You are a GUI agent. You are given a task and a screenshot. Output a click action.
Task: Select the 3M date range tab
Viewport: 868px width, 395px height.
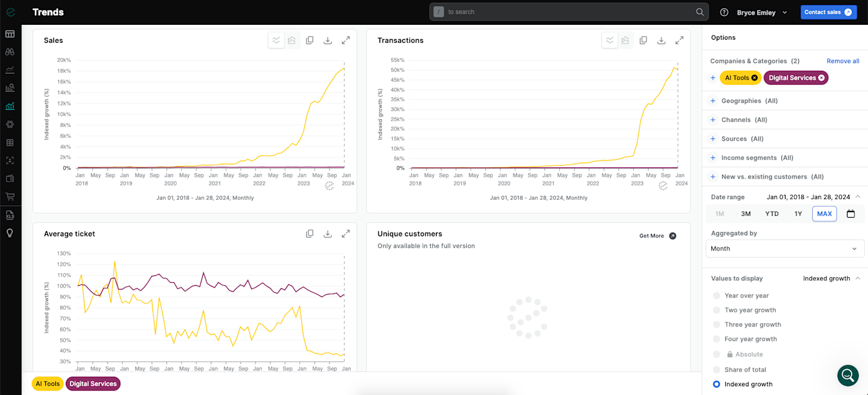746,214
